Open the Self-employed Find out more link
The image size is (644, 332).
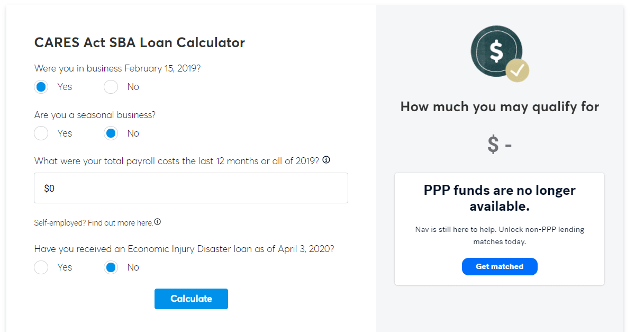[94, 223]
